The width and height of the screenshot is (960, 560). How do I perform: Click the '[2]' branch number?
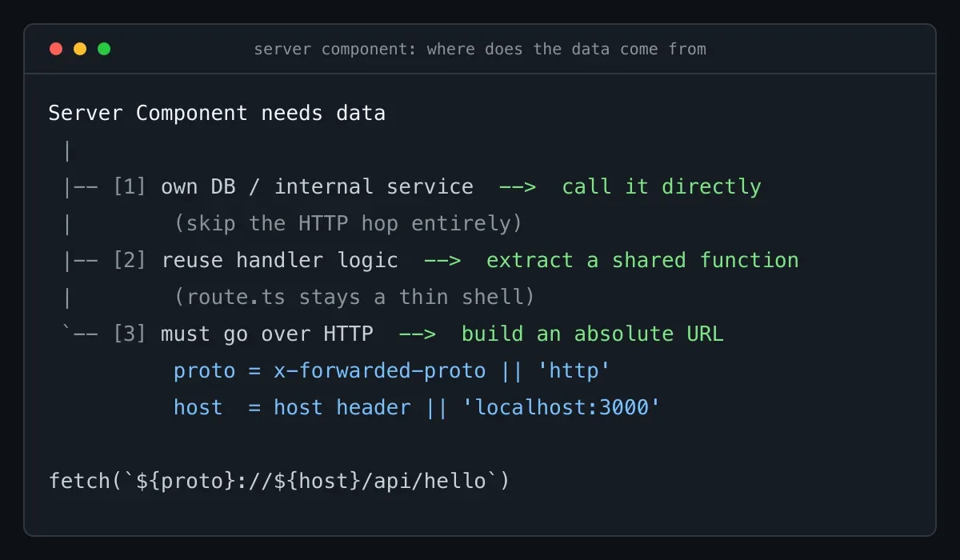[130, 260]
